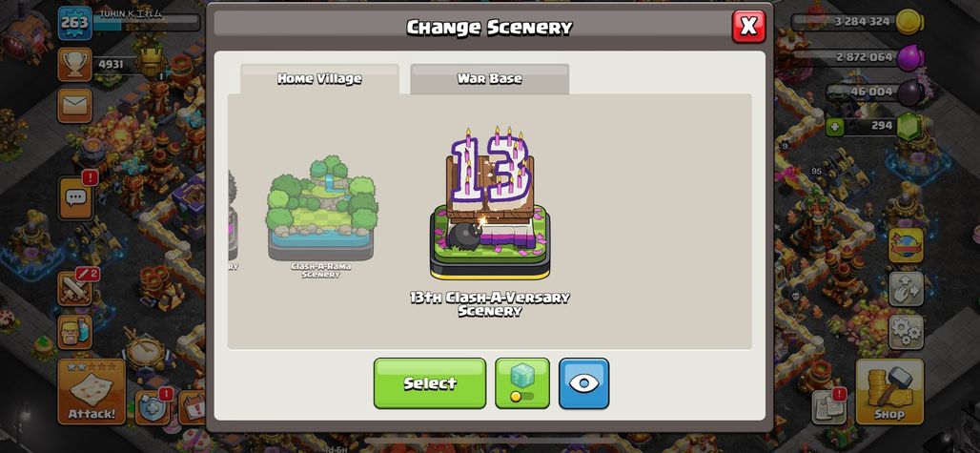The image size is (980, 453).
Task: Tap the Attack! map button
Action: pyautogui.click(x=92, y=392)
